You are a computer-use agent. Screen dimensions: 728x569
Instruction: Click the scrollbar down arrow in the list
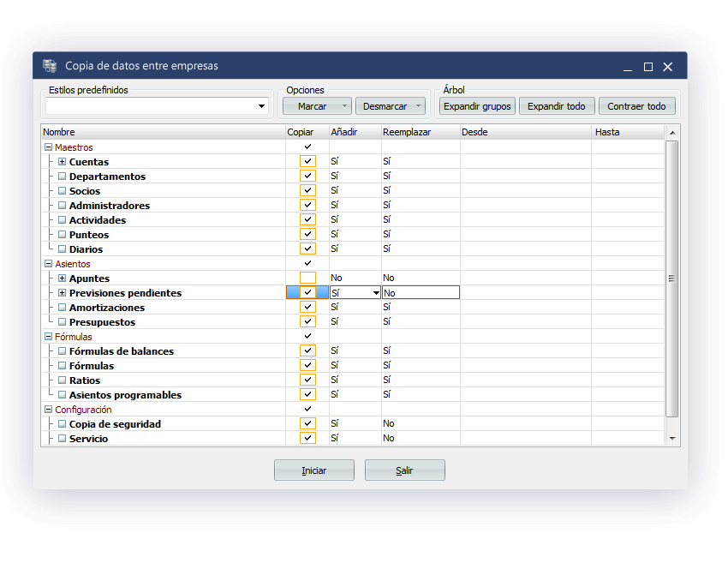point(671,438)
